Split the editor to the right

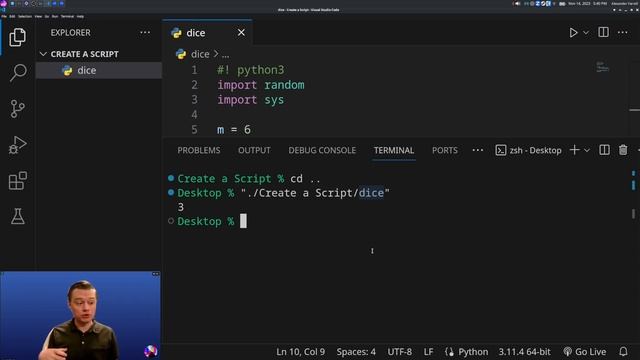(603, 32)
